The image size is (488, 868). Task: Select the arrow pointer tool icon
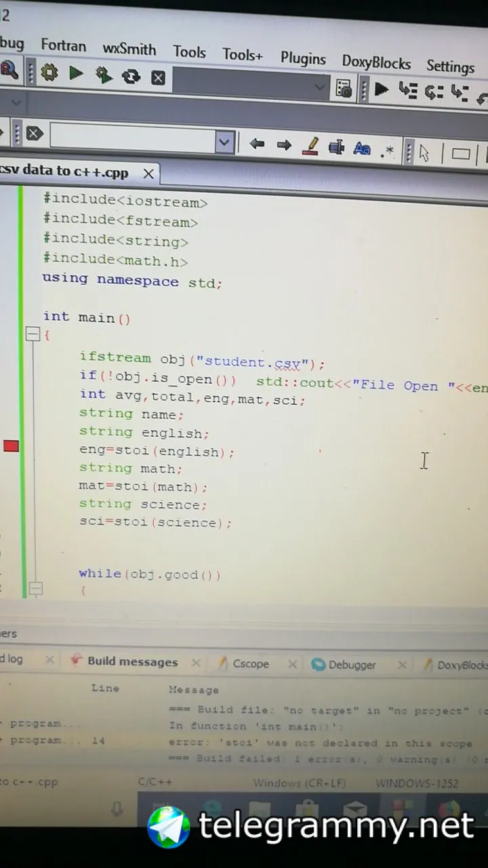tap(424, 153)
